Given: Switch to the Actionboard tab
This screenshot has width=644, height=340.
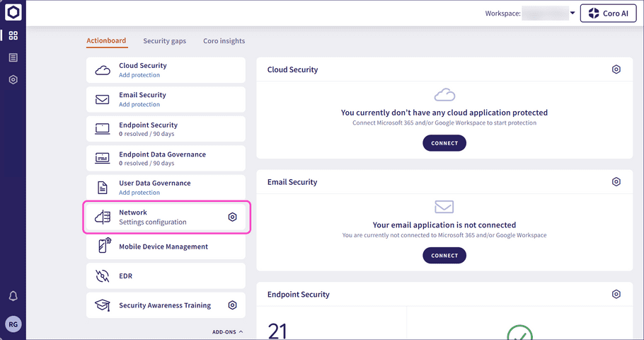Looking at the screenshot, I should 106,40.
